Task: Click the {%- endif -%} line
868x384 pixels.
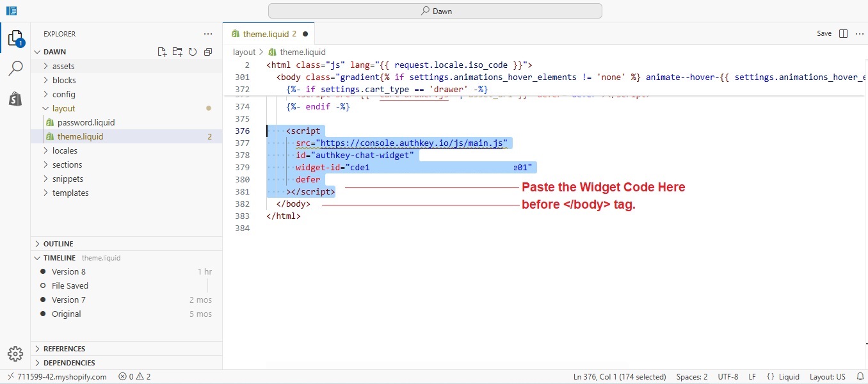Action: click(x=318, y=106)
